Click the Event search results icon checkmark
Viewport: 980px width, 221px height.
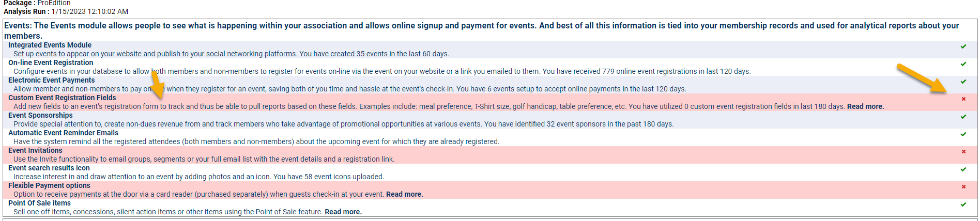(x=963, y=169)
